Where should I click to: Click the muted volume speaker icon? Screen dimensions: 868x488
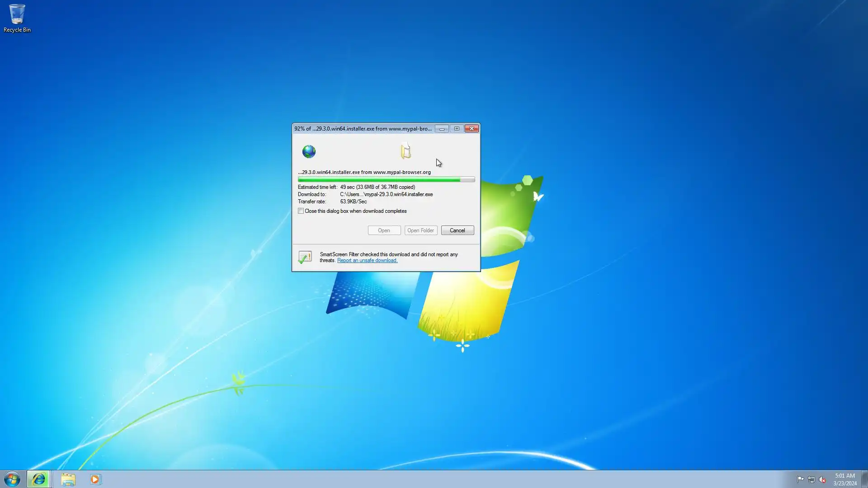822,479
